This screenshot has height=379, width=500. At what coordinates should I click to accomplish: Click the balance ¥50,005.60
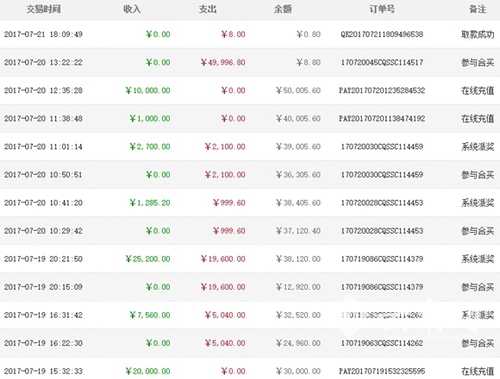(x=298, y=90)
